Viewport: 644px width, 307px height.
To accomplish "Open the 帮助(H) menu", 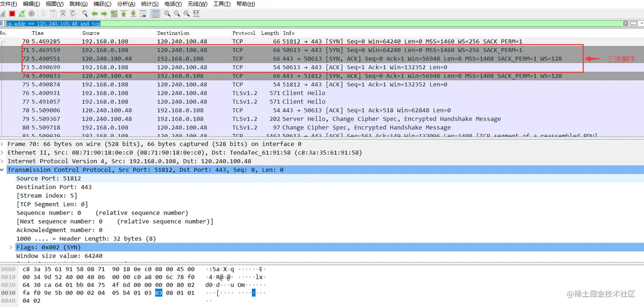I will 246,4.
